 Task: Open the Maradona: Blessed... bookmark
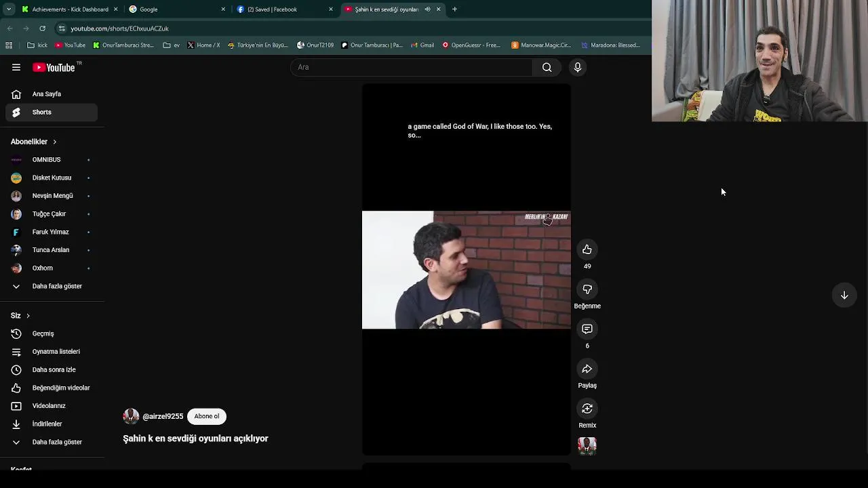tap(610, 45)
